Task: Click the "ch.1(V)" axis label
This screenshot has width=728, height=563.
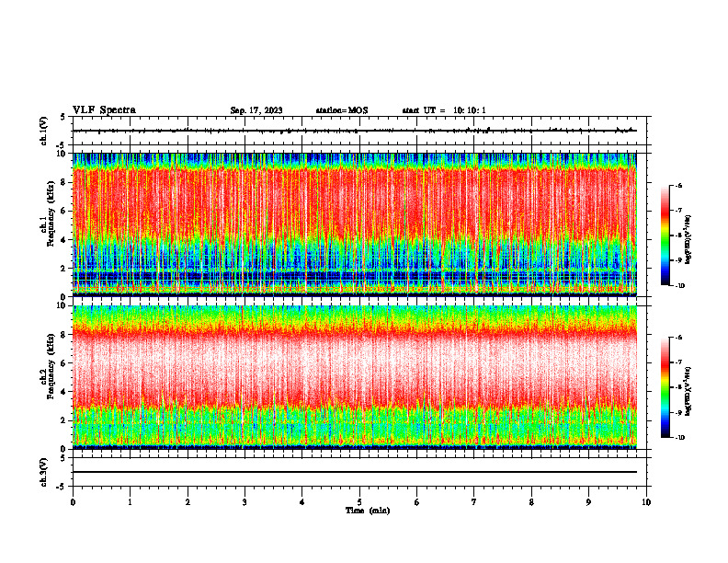Action: (43, 131)
